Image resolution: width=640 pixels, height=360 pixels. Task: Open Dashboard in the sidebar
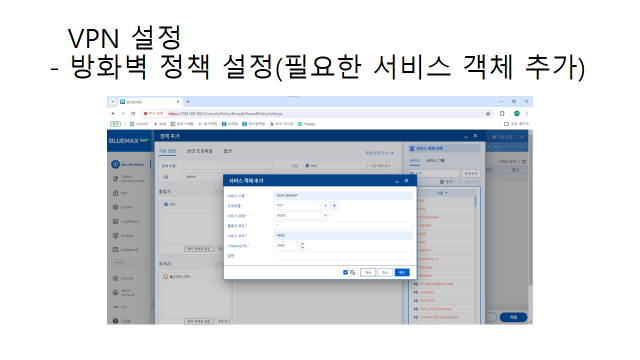(x=126, y=249)
